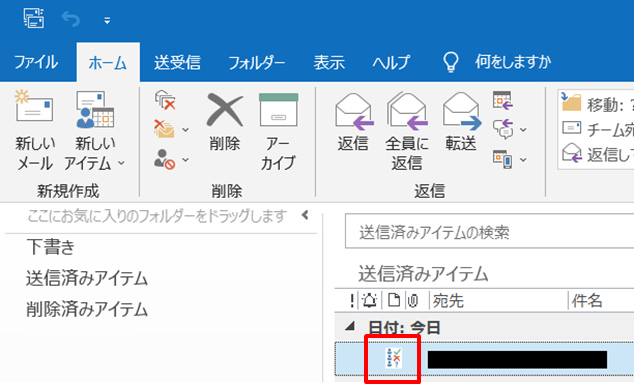This screenshot has height=384, width=634.
Task: Open the Customize Quick Access Toolbar dropdown
Action: [x=107, y=20]
